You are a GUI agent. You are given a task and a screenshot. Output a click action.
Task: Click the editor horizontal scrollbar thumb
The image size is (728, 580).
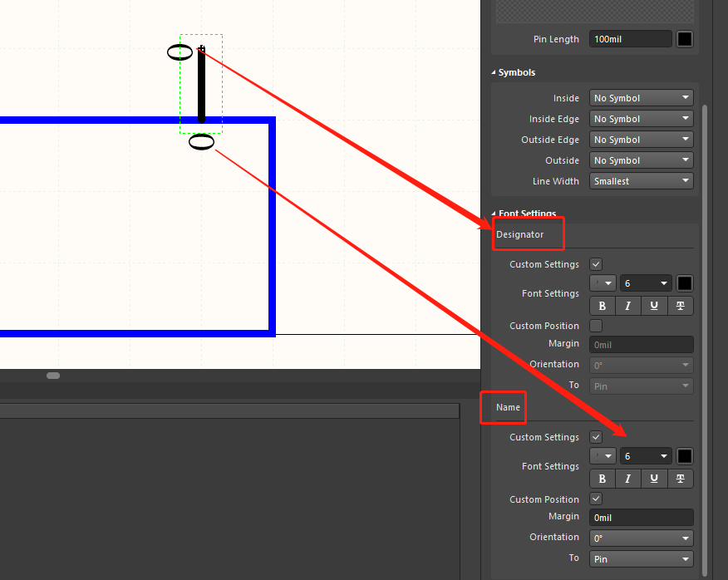click(53, 376)
